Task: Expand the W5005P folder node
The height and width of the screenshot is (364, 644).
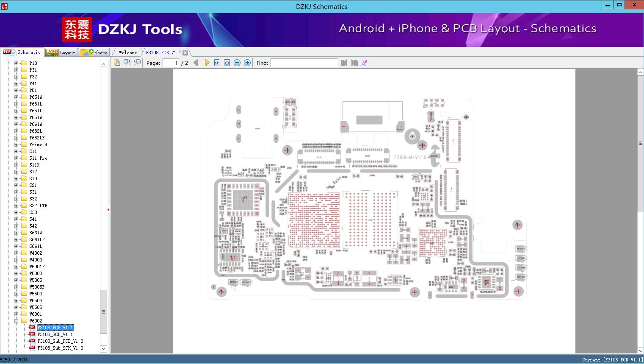Action: pos(16,287)
